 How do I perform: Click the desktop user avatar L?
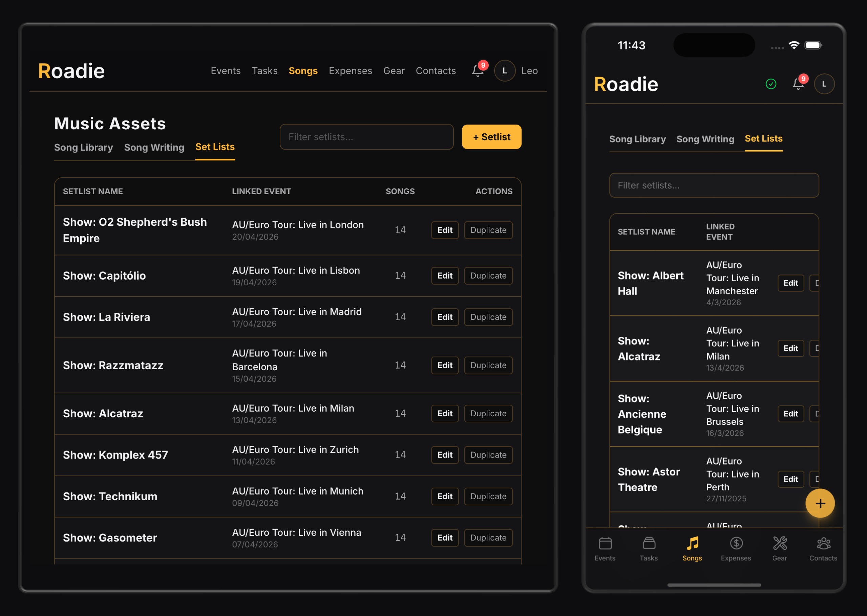pos(504,71)
